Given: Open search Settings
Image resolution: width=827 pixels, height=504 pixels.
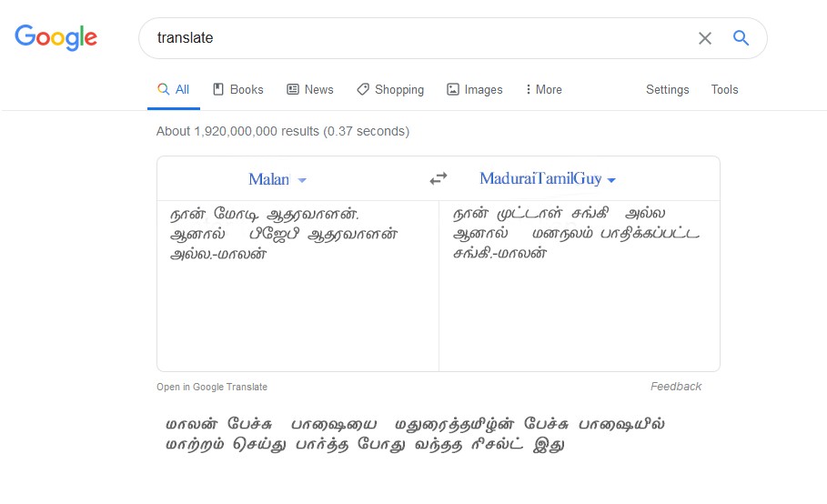Looking at the screenshot, I should point(667,90).
